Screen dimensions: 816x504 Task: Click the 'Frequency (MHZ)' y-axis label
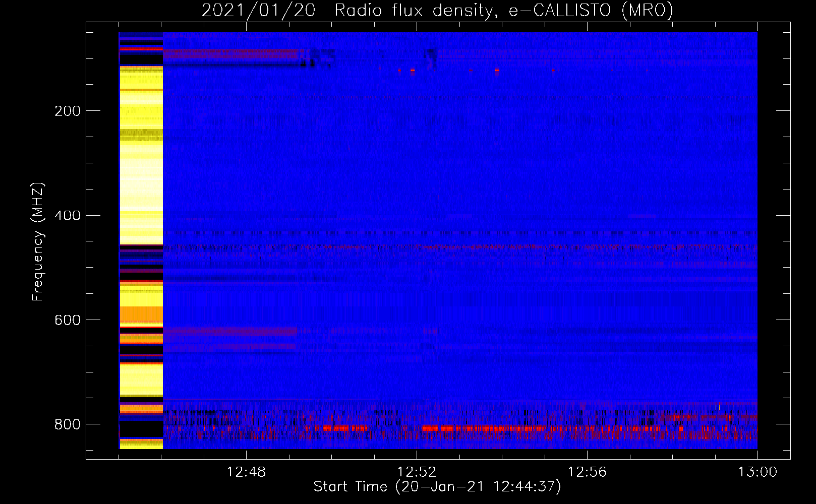pos(38,242)
